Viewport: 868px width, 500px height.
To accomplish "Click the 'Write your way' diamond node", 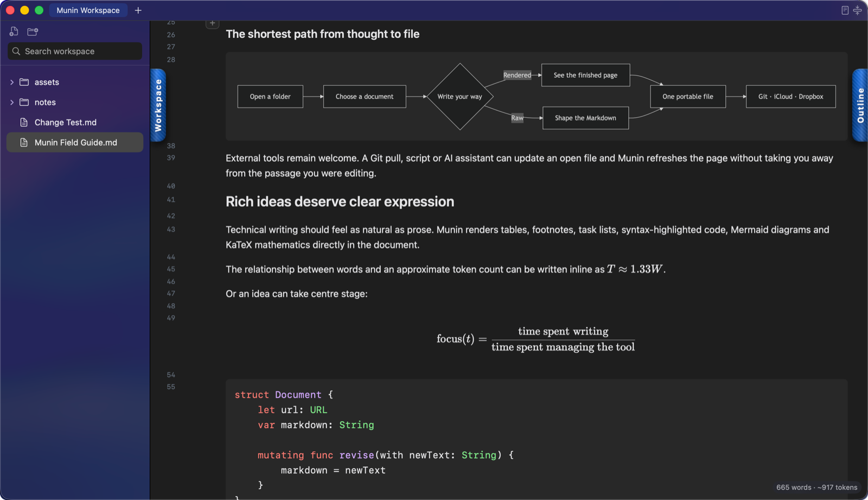I will (x=460, y=97).
